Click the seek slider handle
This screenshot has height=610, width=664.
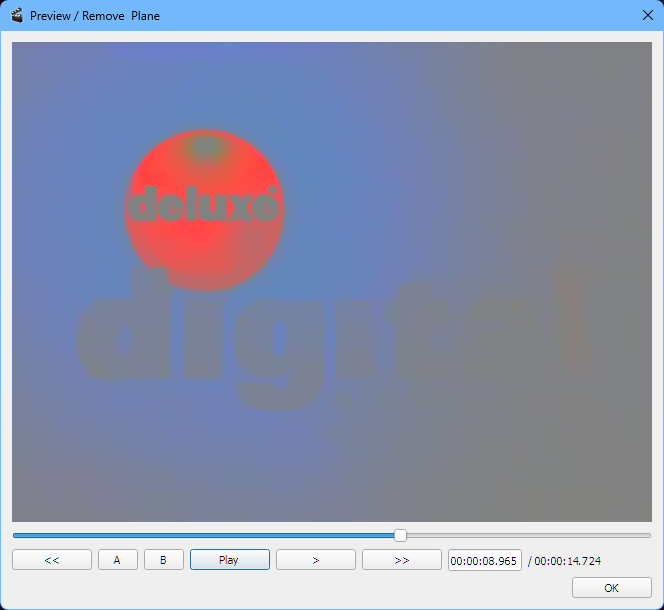[400, 535]
